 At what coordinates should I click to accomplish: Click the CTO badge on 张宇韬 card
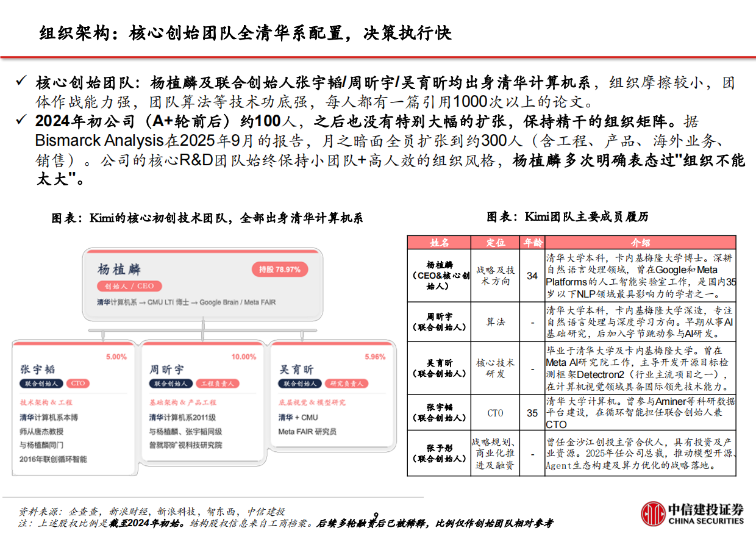[x=77, y=384]
